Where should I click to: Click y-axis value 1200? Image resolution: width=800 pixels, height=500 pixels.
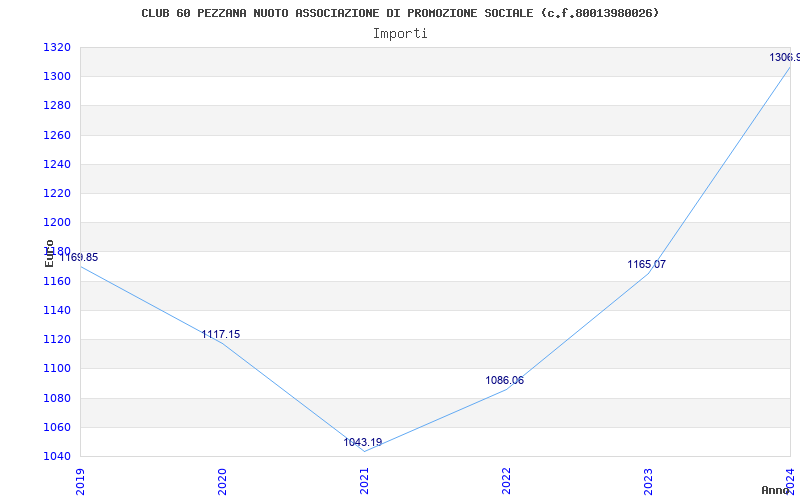(57, 222)
